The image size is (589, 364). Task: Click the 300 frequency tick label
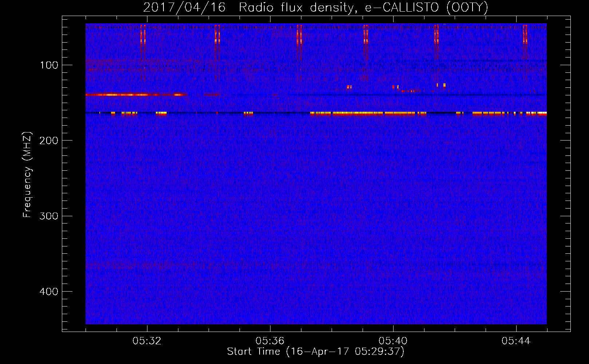(x=49, y=216)
